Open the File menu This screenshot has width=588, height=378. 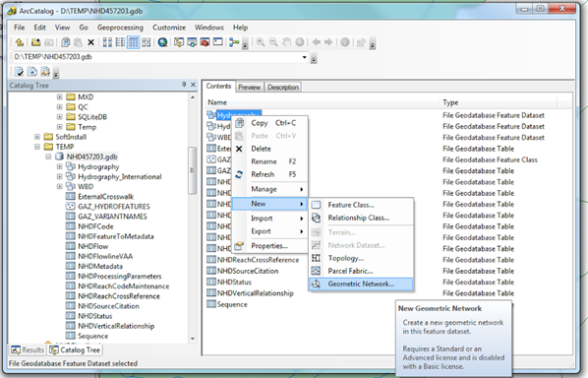click(x=19, y=28)
